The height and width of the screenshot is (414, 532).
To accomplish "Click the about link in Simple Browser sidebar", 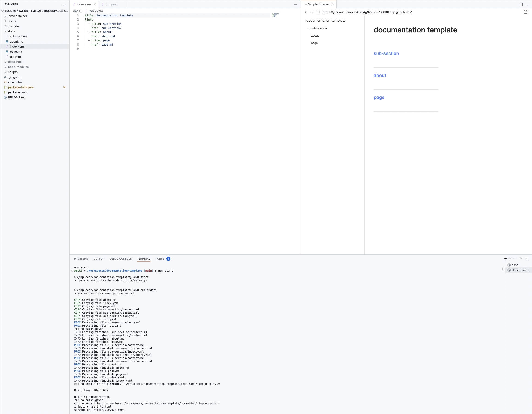I will click(x=314, y=35).
